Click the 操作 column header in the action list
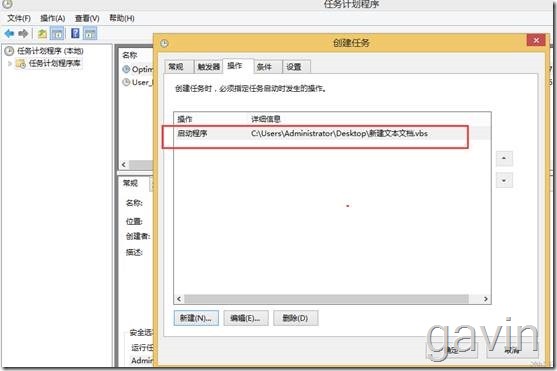Image resolution: width=557 pixels, height=371 pixels. (x=185, y=119)
